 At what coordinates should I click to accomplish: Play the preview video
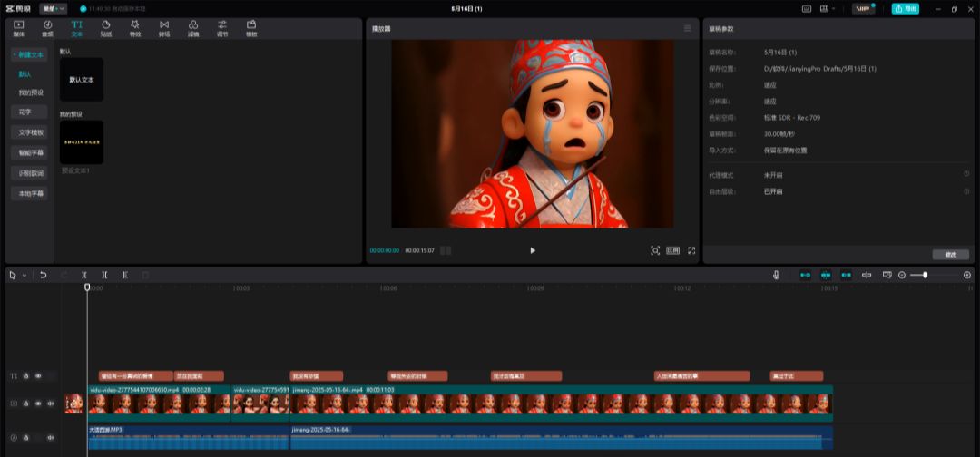pyautogui.click(x=533, y=250)
